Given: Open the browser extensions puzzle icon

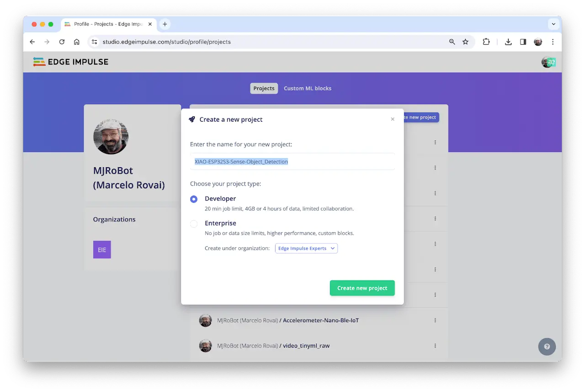Looking at the screenshot, I should click(x=486, y=42).
